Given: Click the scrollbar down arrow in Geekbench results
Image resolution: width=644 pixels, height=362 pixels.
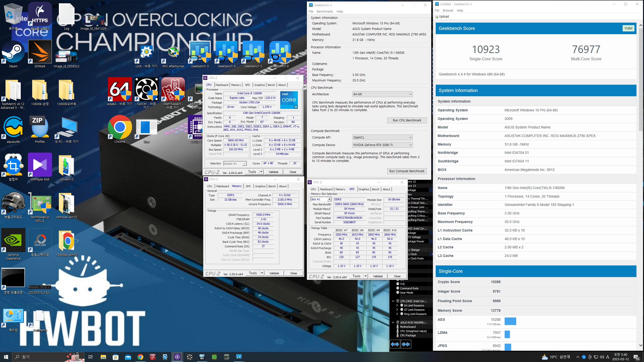Looking at the screenshot, I should [640, 345].
